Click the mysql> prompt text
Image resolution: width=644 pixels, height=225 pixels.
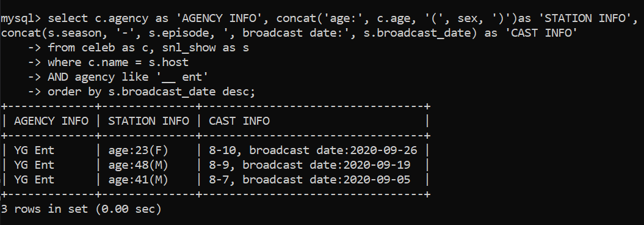pos(21,18)
